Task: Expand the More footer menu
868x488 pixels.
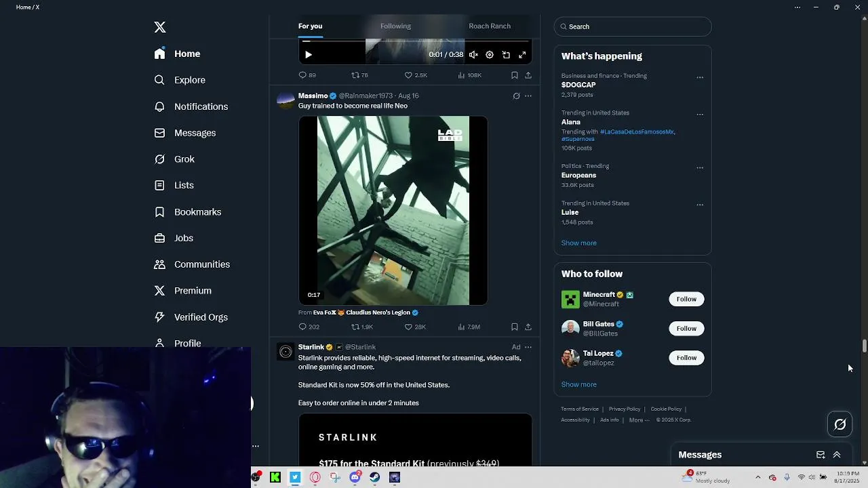Action: pos(639,420)
